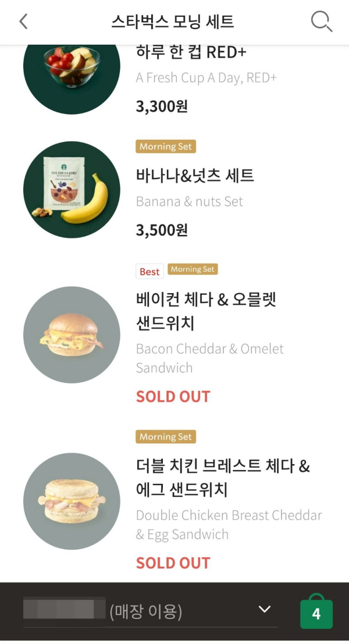Tap the Bacon Cheddar & Omelet Sandwich photo

click(71, 335)
